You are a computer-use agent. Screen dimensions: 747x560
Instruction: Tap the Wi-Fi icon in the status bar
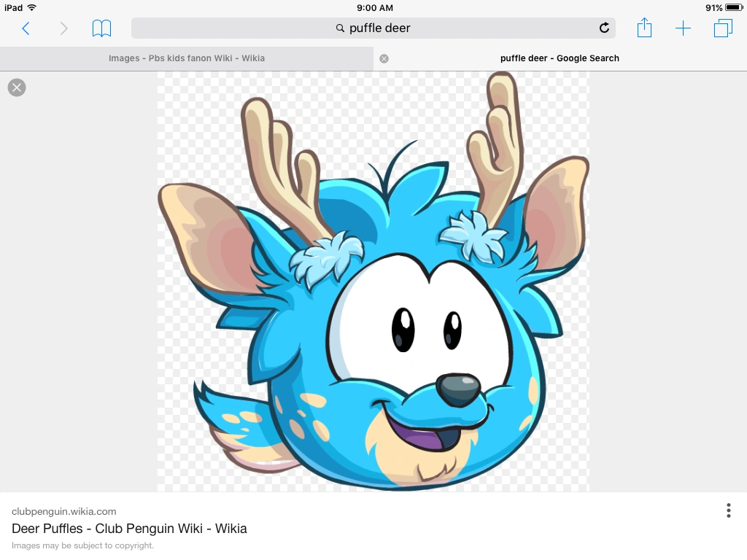[30, 8]
